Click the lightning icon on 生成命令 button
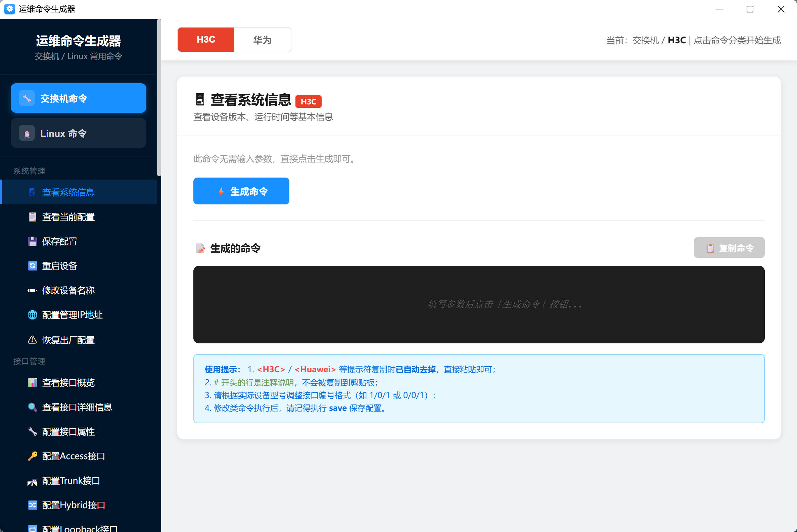 221,191
